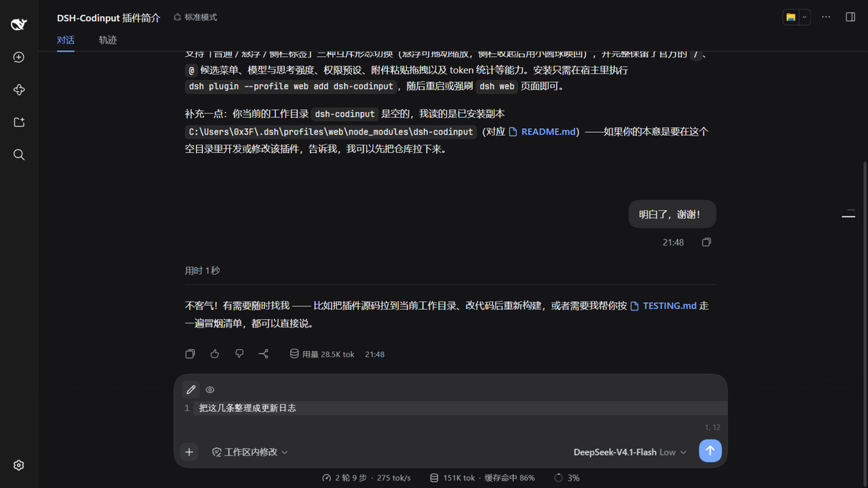
Task: Share the assistant reply
Action: coord(264,354)
